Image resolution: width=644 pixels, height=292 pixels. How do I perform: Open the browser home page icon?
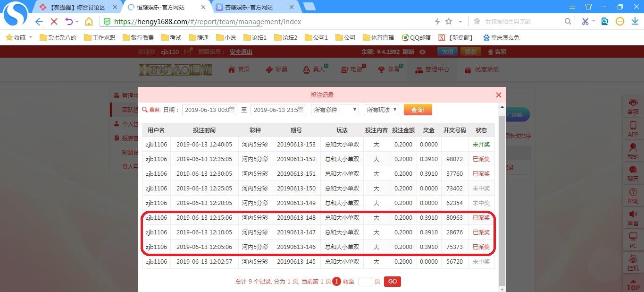89,22
